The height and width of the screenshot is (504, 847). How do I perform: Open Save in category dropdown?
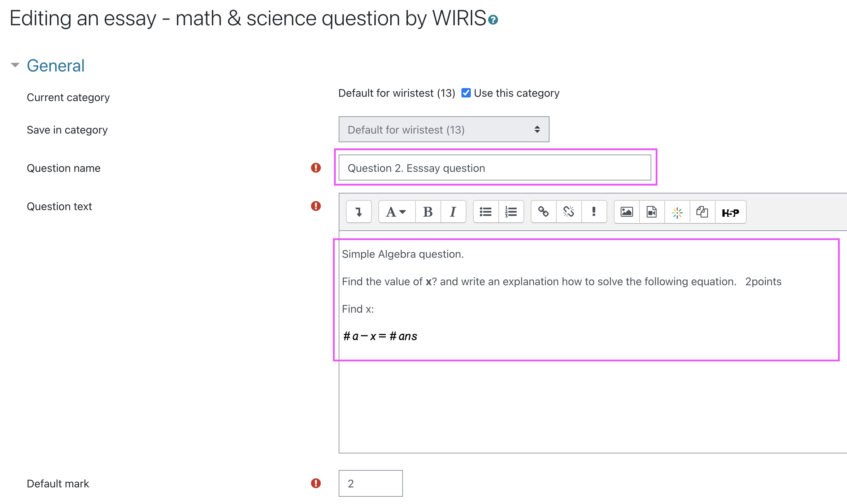tap(444, 129)
